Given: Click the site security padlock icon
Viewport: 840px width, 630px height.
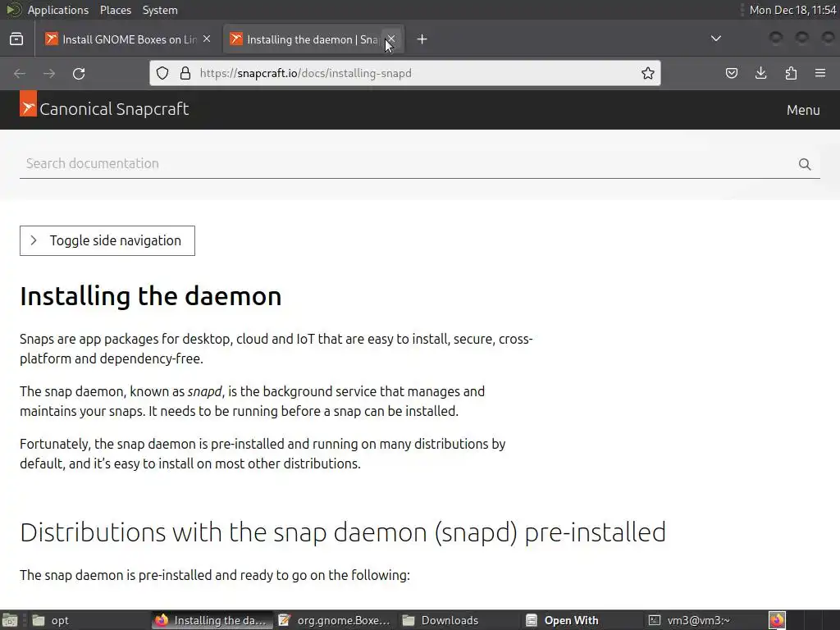Looking at the screenshot, I should [x=185, y=73].
